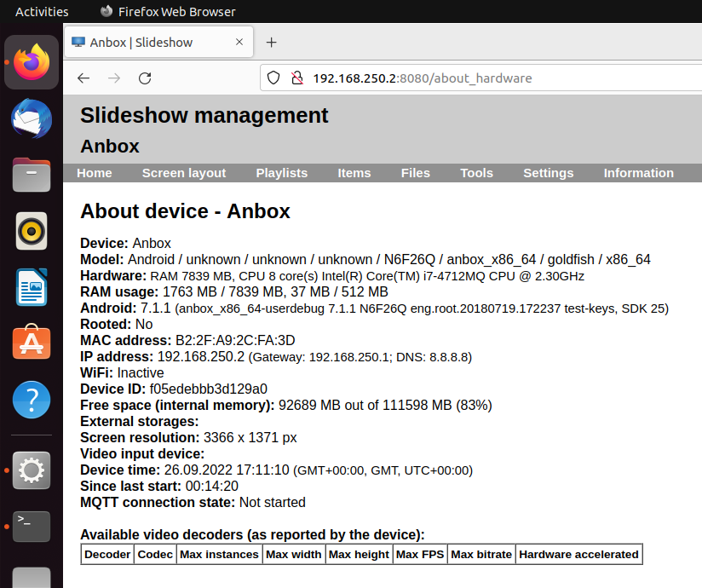Click the RAM usage line
702x588 pixels.
coord(234,292)
